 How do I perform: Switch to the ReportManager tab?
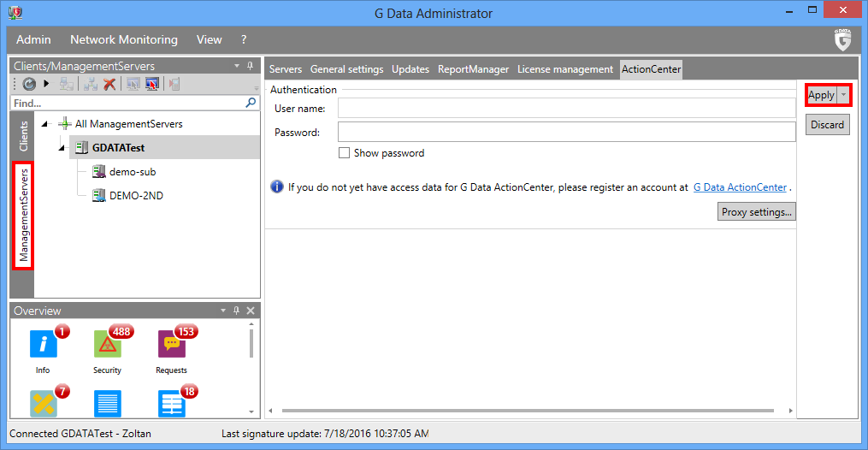pos(473,69)
